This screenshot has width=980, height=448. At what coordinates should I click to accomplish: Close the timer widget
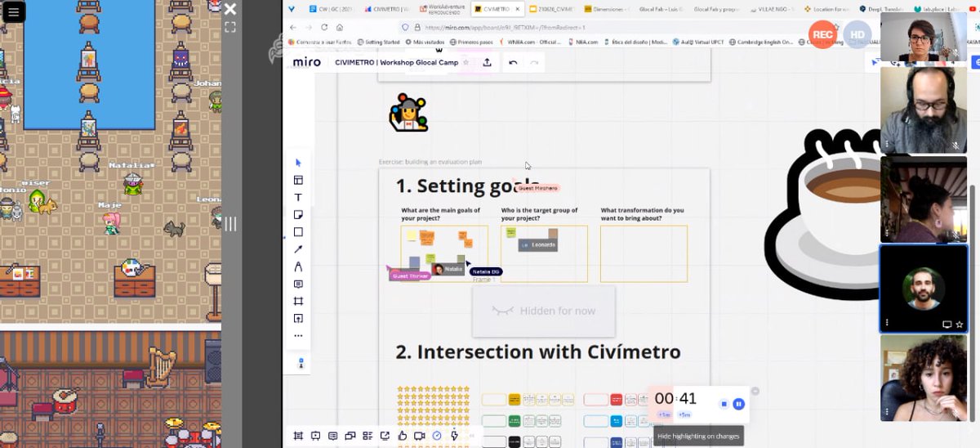(755, 392)
